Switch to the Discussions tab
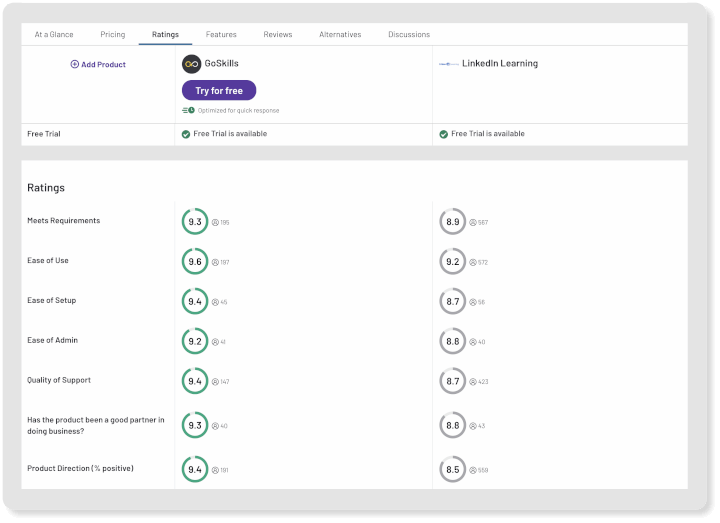 [409, 34]
